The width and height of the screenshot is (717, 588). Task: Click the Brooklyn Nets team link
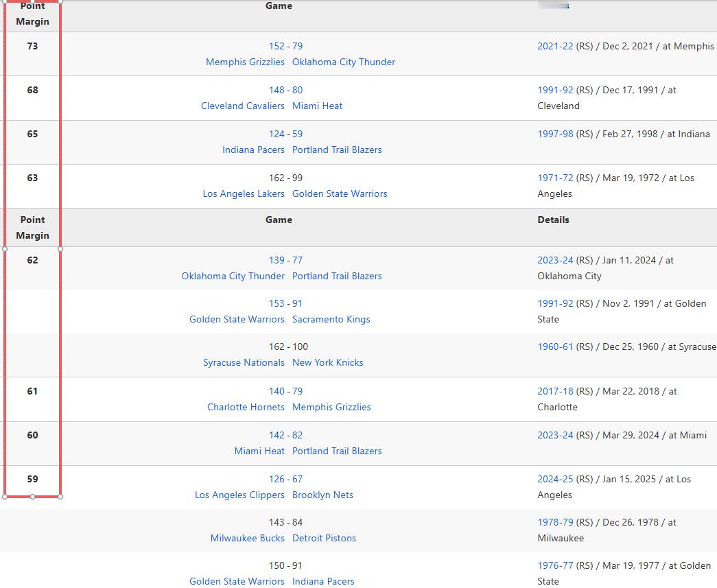[x=322, y=495]
